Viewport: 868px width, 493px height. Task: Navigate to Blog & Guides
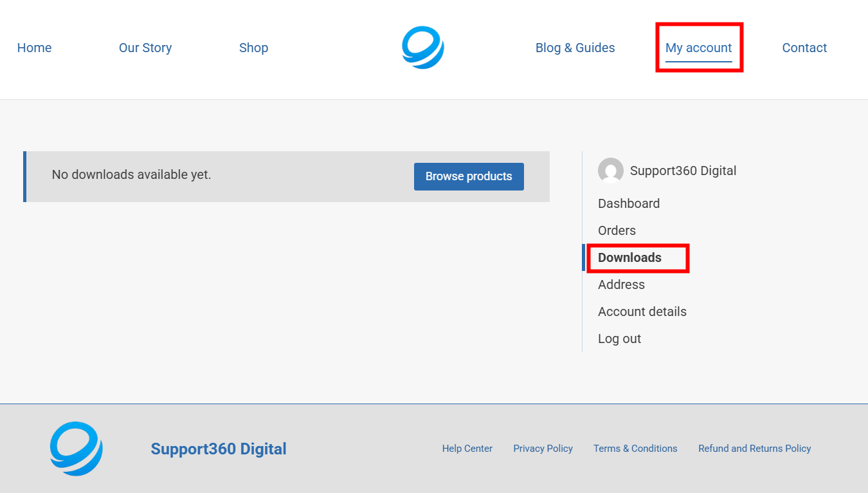(575, 48)
